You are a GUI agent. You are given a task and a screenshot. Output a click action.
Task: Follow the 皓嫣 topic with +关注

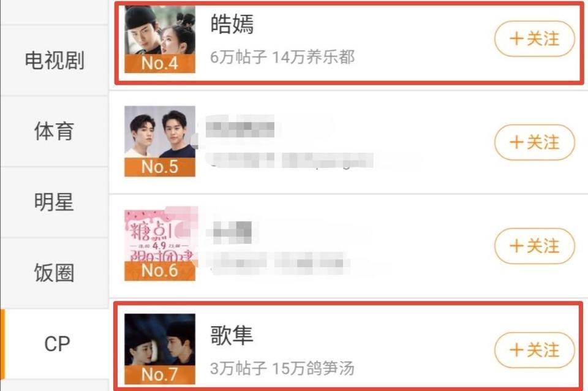(534, 39)
